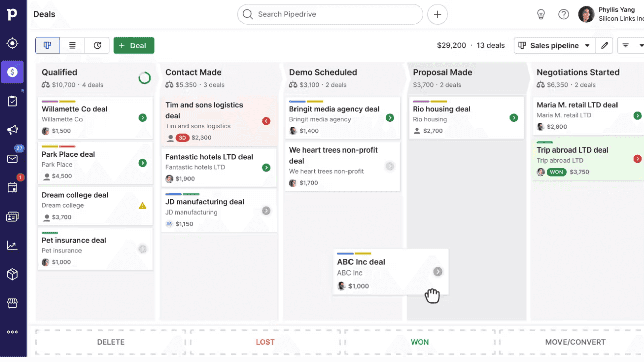
Task: Click the Bringit media agency organization name
Action: [x=320, y=119]
